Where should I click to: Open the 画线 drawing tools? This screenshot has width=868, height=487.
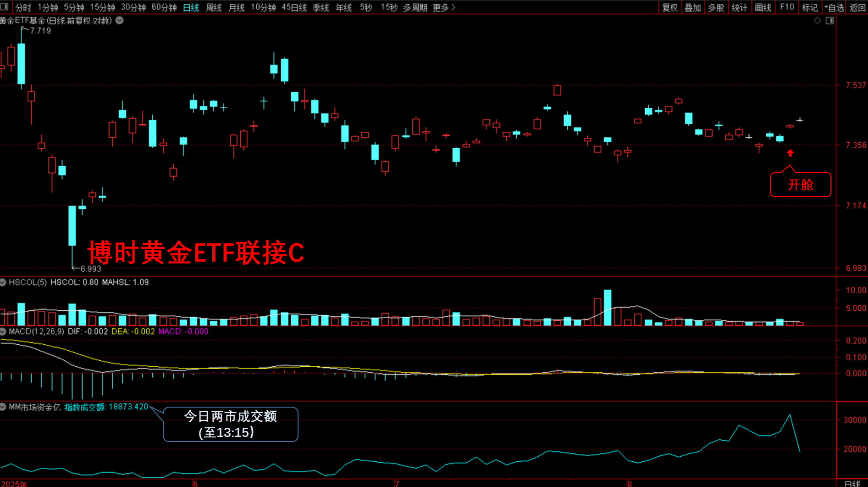(x=763, y=7)
